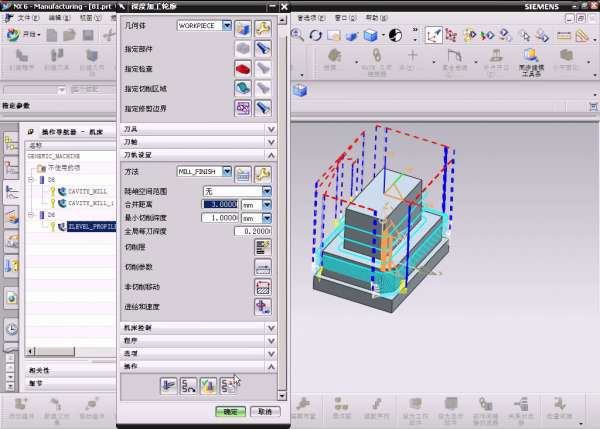Click the specify check geometry red icon
This screenshot has width=600, height=429.
[x=243, y=67]
